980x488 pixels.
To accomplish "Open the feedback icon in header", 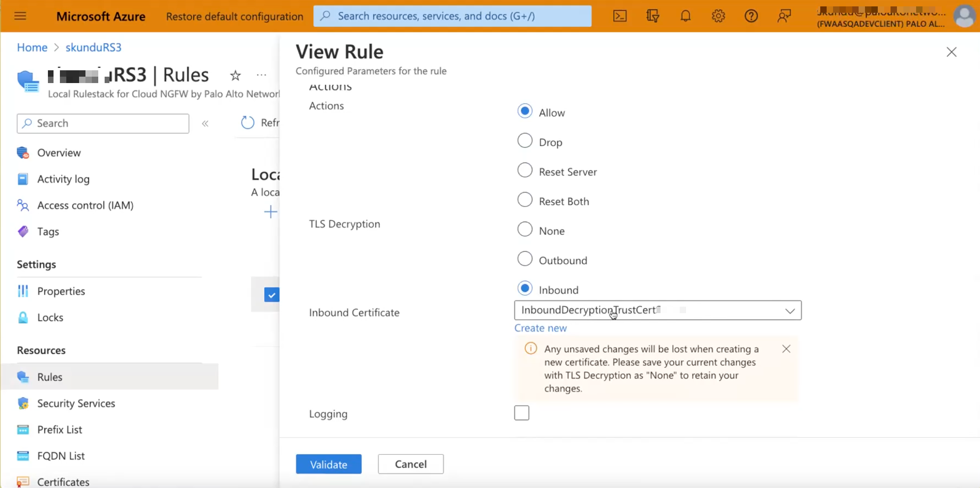I will 784,16.
